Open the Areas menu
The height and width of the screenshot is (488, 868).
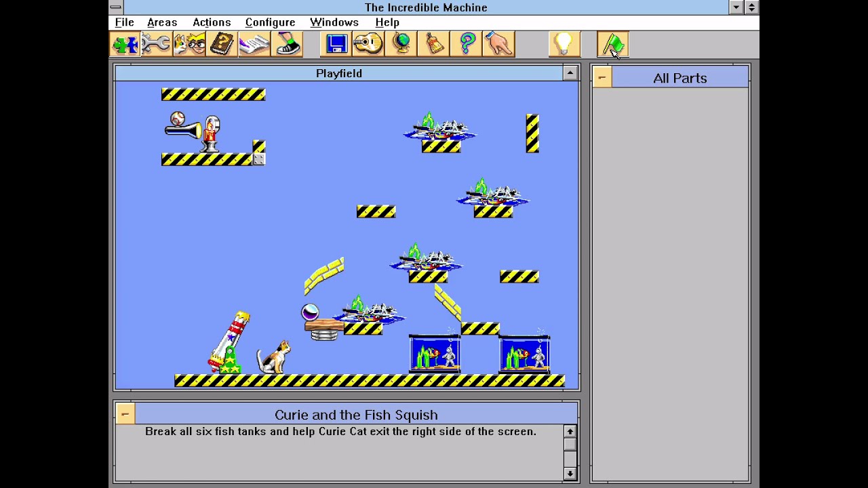click(162, 22)
